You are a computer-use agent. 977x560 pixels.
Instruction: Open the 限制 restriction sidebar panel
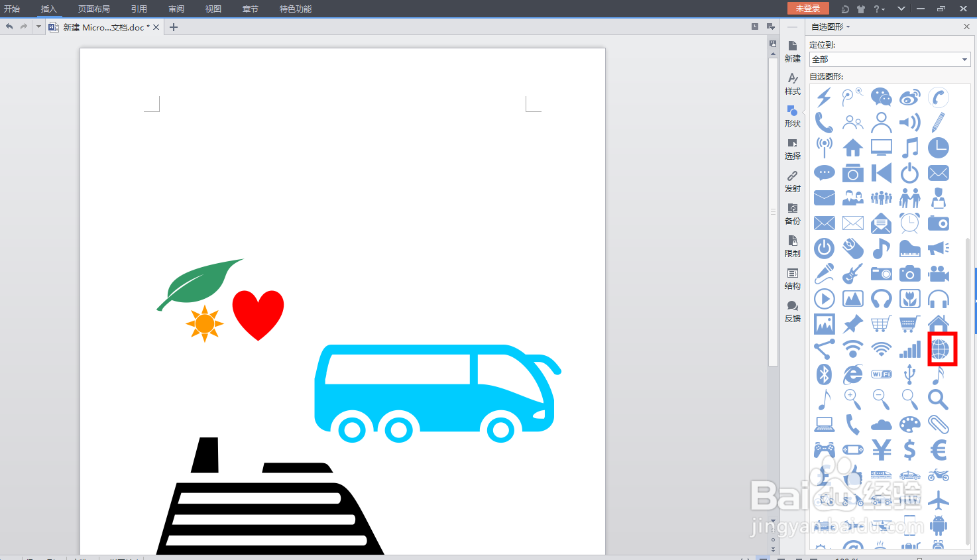tap(793, 247)
